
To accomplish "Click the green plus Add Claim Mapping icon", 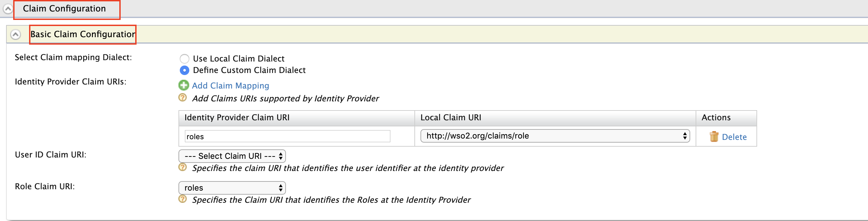I will [184, 85].
